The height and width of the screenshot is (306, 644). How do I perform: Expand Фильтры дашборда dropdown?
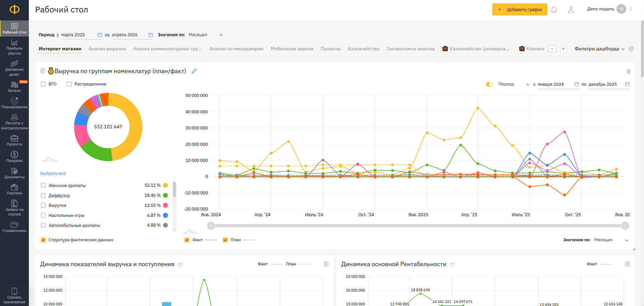pyautogui.click(x=599, y=49)
